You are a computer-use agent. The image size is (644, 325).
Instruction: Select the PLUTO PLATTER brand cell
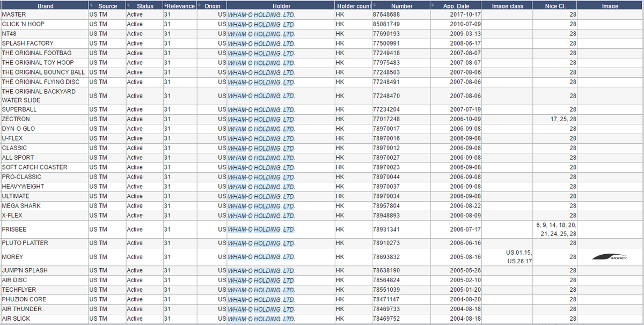[x=45, y=243]
